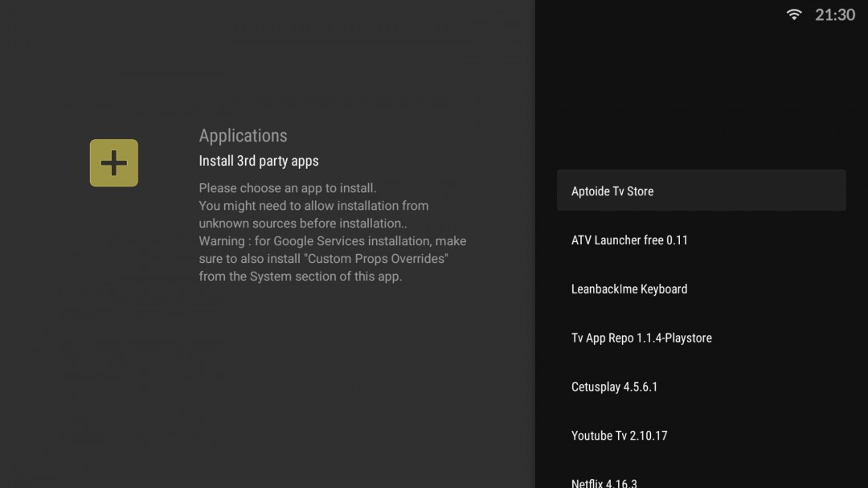
Task: Click the Wi-Fi status icon
Action: 794,14
